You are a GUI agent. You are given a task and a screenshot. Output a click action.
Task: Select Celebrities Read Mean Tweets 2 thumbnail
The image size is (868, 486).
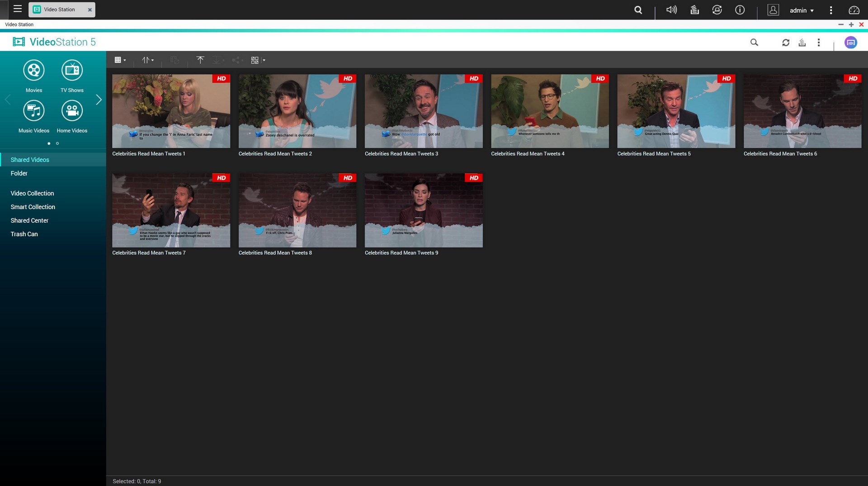297,111
